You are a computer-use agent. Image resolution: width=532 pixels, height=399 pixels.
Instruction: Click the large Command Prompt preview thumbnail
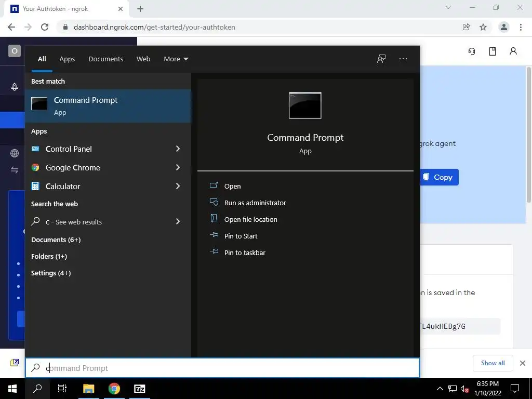[305, 105]
